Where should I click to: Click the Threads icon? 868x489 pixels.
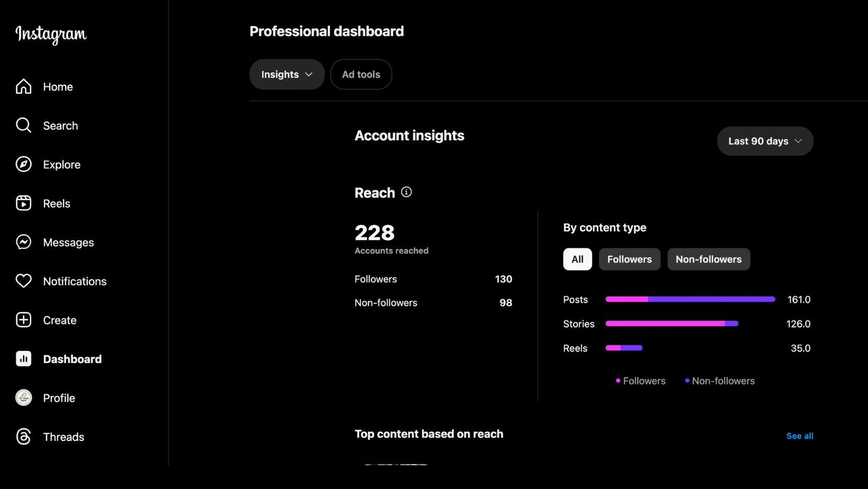(23, 437)
